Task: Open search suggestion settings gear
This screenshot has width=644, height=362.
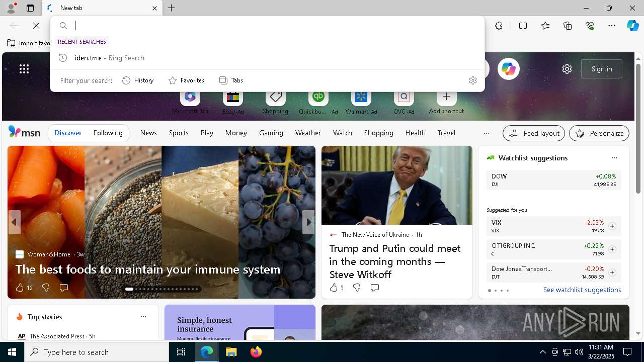Action: (x=472, y=80)
